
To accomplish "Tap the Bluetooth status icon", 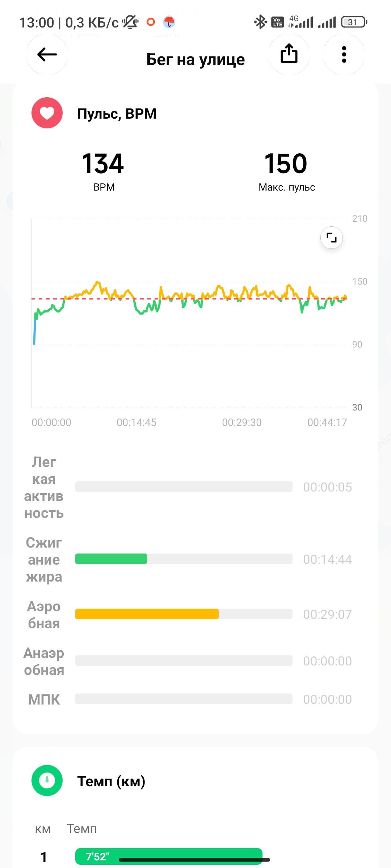I will 260,22.
